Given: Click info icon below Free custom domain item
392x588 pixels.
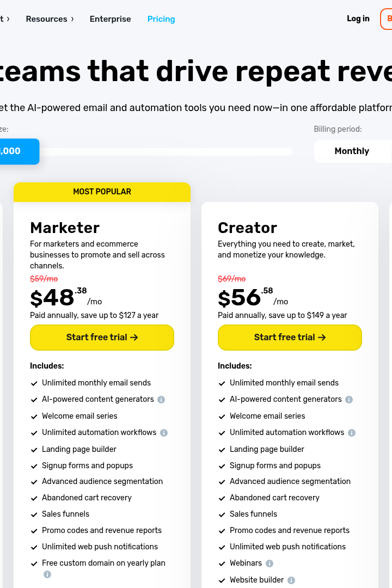Looking at the screenshot, I should (47, 574).
